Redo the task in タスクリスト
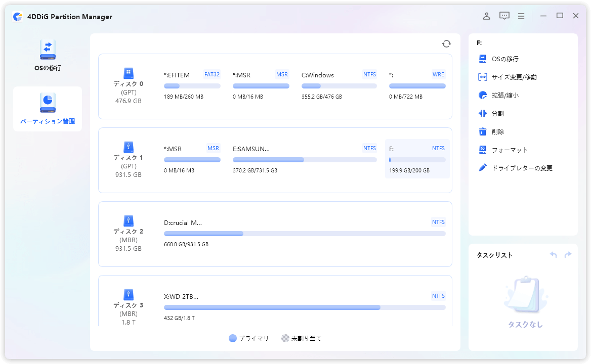 coord(568,255)
